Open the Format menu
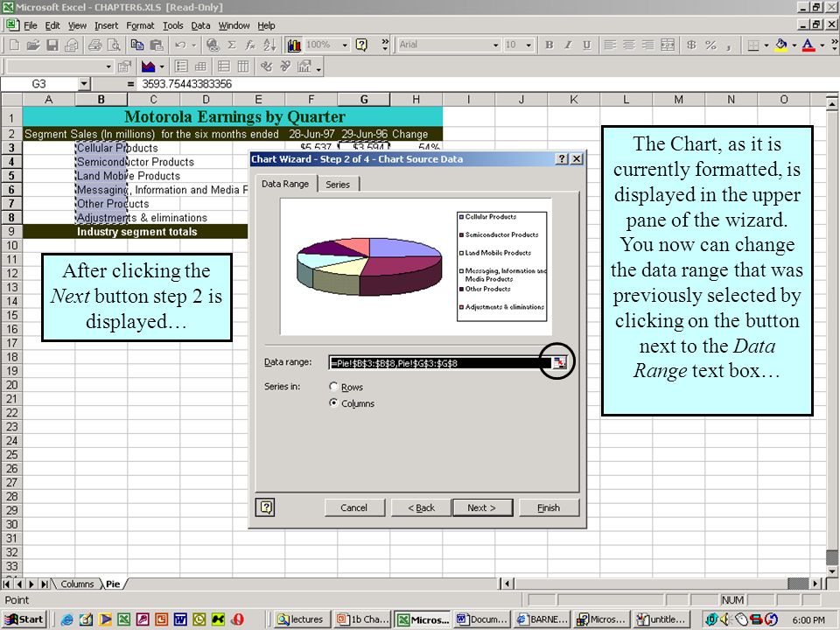 click(140, 25)
